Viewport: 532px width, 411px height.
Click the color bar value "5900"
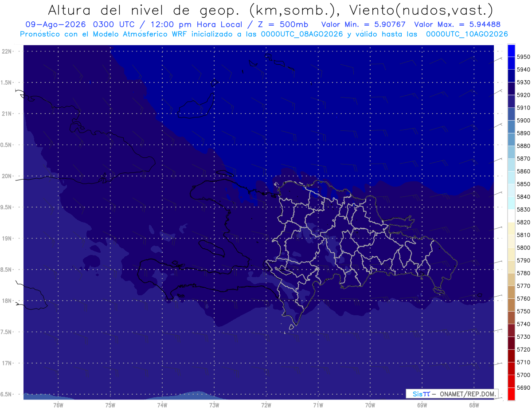pyautogui.click(x=523, y=121)
